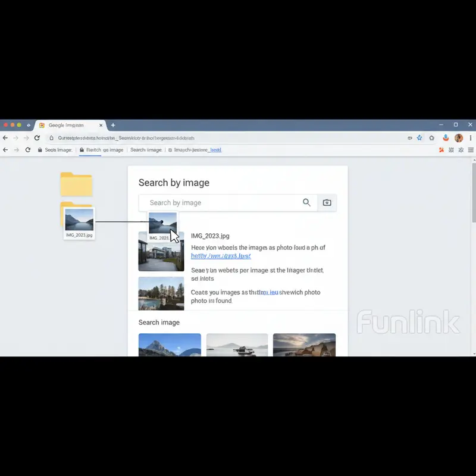Click the magnifying glass search icon
The width and height of the screenshot is (476, 476).
coord(307,202)
